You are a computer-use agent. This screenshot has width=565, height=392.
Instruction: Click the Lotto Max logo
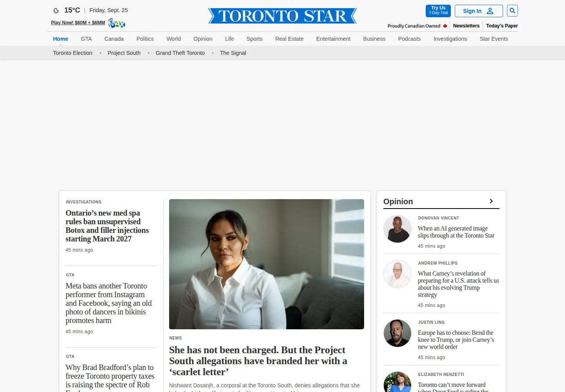(x=117, y=23)
